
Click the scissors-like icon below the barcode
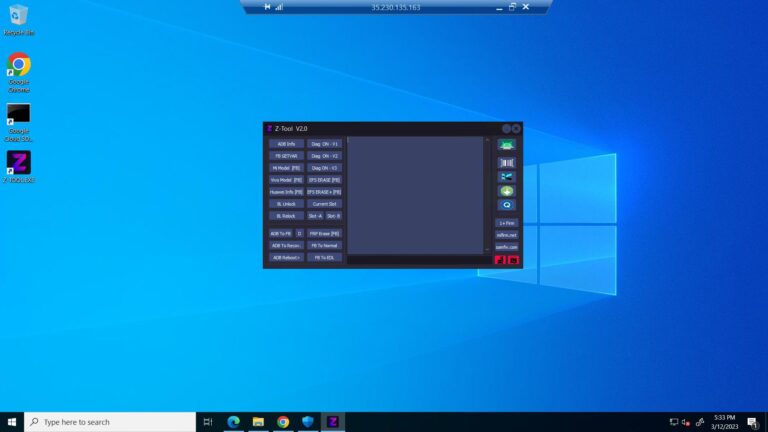pos(506,177)
